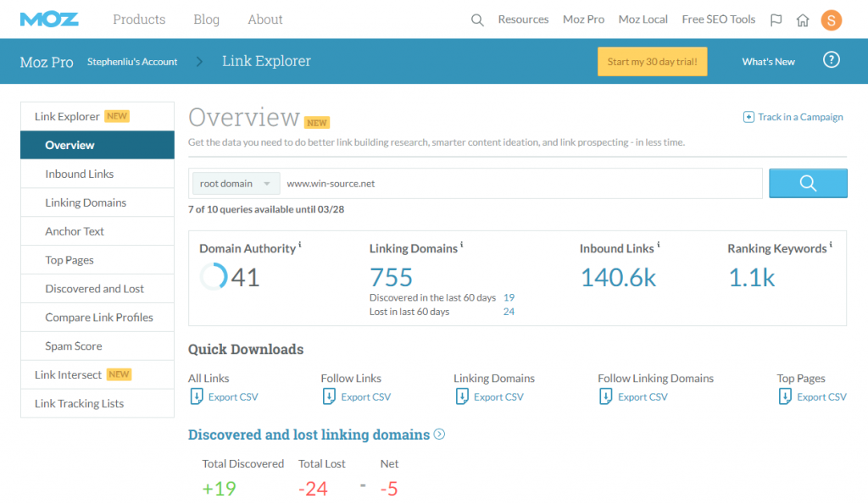Expand the root domain dropdown

tap(236, 183)
